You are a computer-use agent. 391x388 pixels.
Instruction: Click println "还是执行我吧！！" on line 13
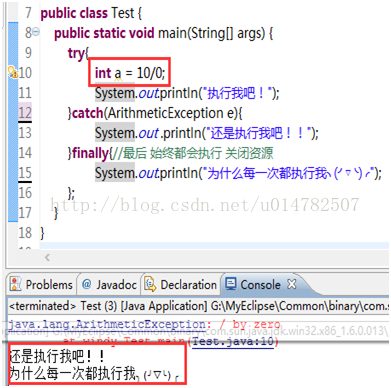click(207, 133)
